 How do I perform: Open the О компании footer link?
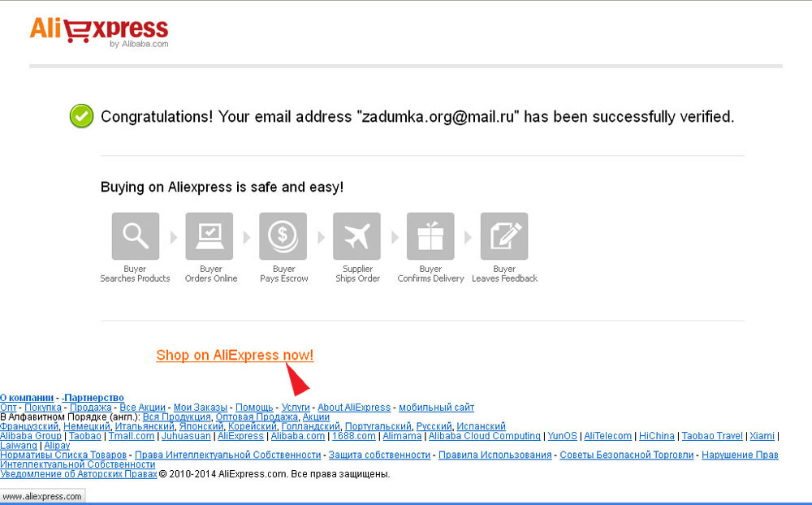click(27, 398)
